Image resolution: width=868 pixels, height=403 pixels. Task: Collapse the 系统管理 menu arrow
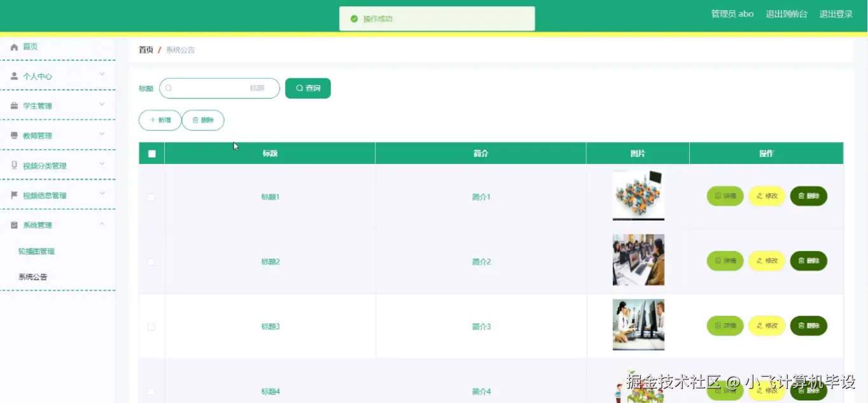[102, 224]
